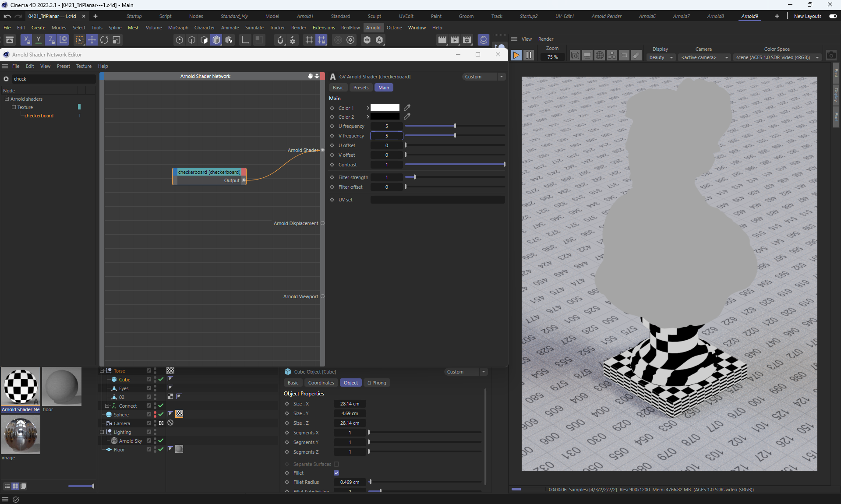
Task: Select the Rotate tool in toolbar
Action: click(x=104, y=40)
